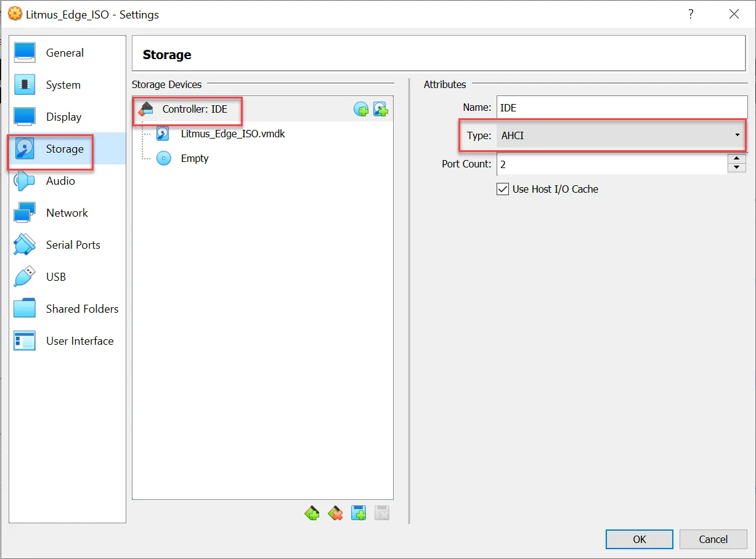This screenshot has width=756, height=559.
Task: Open the User Interface category
Action: [67, 341]
